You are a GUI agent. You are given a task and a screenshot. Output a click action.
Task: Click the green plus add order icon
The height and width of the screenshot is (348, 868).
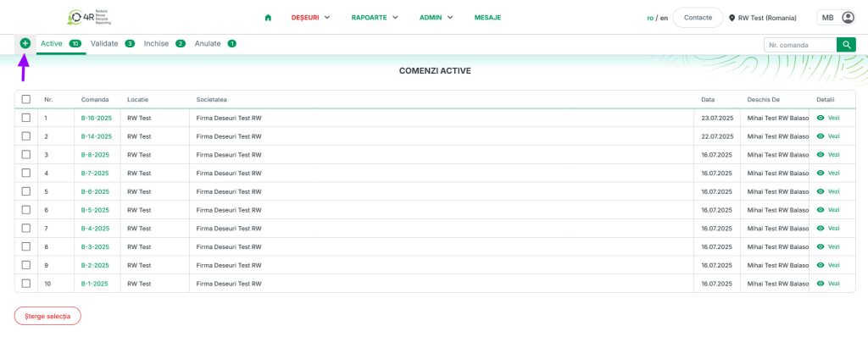25,43
